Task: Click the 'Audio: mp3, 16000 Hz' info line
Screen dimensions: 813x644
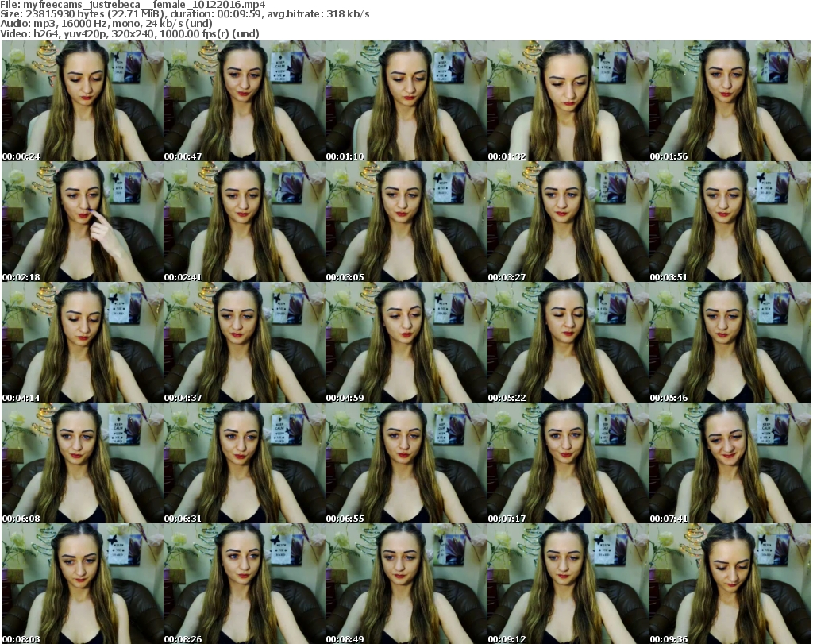Action: click(106, 23)
